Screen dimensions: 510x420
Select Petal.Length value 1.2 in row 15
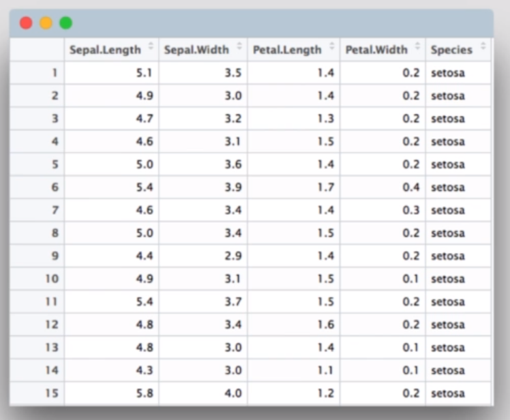tap(294, 393)
